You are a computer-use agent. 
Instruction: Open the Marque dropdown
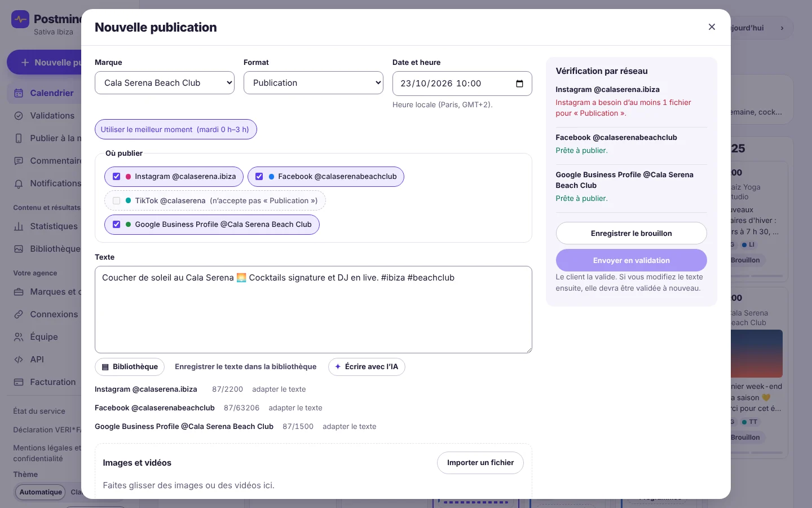pos(165,83)
